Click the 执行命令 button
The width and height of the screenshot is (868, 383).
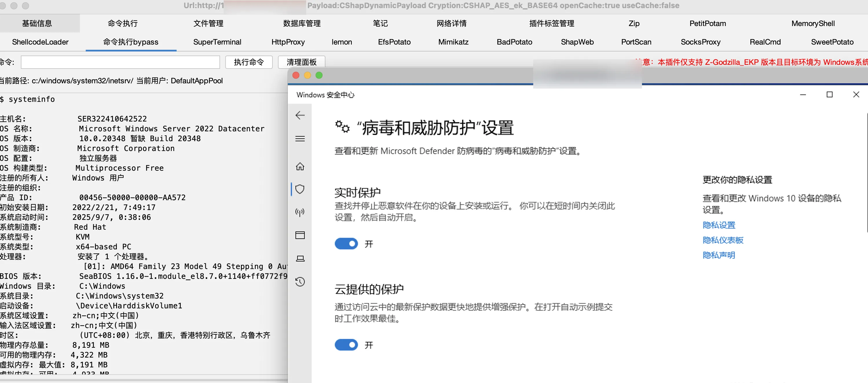click(249, 62)
